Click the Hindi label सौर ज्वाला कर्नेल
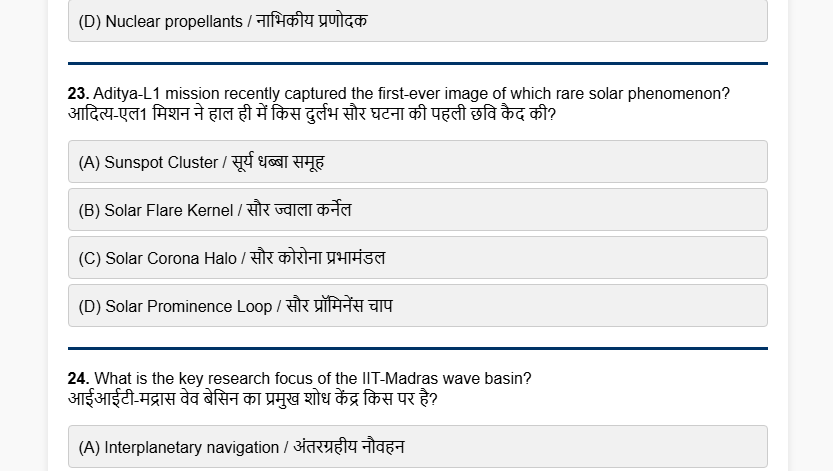Screen dimensions: 833x471 click(299, 210)
